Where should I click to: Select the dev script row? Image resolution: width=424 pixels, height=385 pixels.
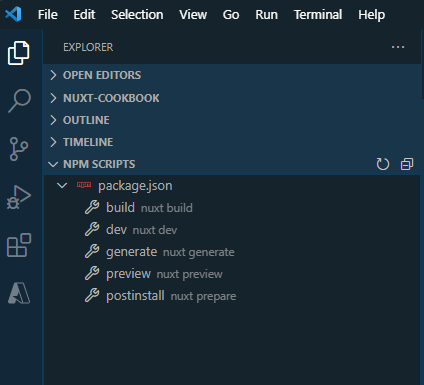(232, 229)
